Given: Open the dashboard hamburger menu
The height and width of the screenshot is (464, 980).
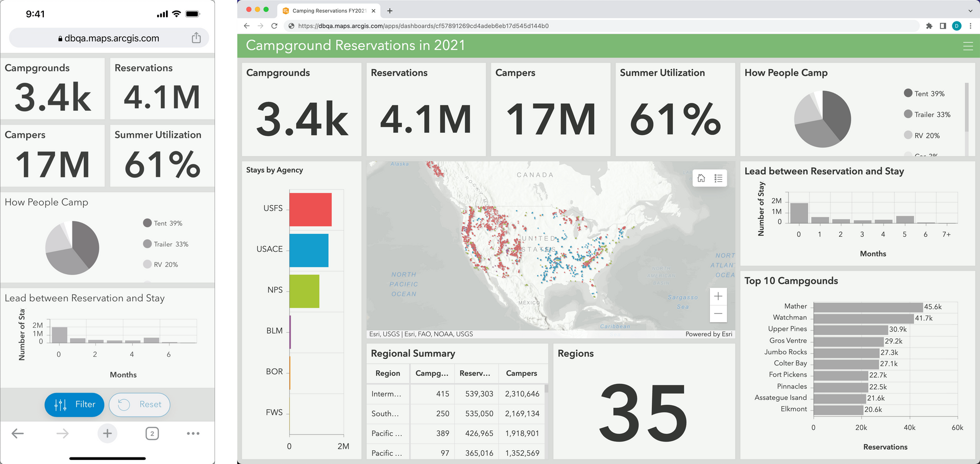Looking at the screenshot, I should (x=967, y=46).
